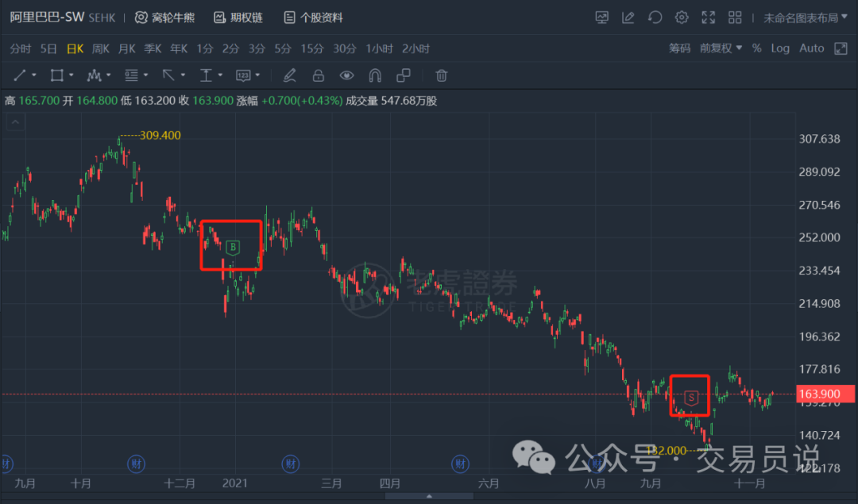Open the 未命名图表布局 layout dropdown

pyautogui.click(x=802, y=17)
